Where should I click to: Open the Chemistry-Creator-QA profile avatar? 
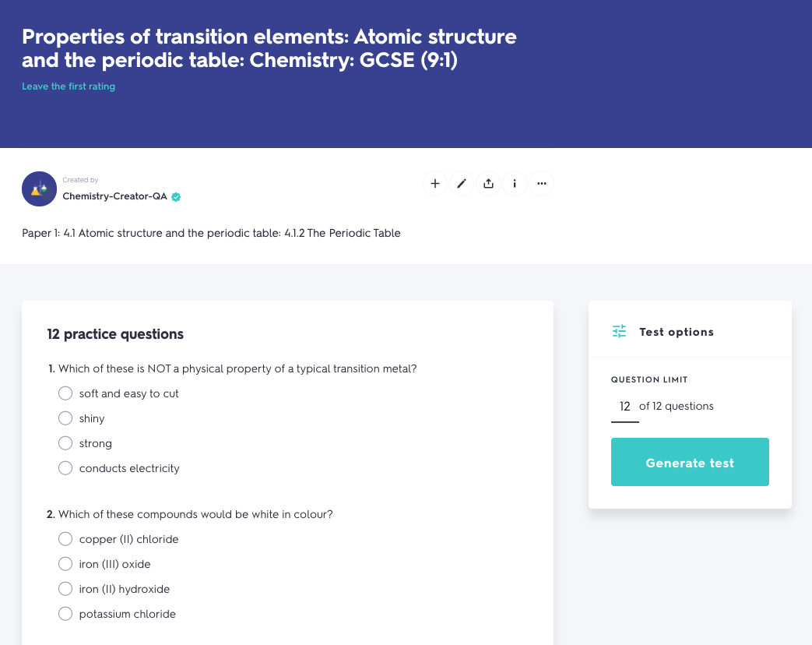click(x=39, y=189)
